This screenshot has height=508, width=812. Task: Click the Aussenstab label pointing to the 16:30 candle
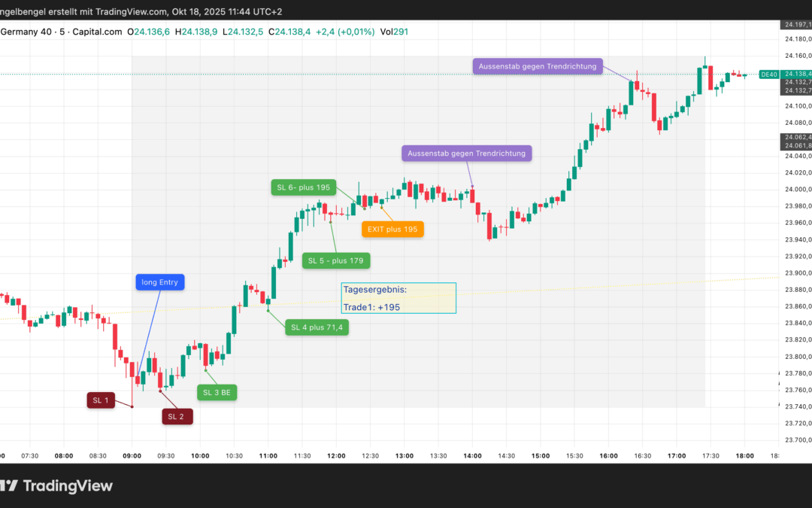click(538, 66)
